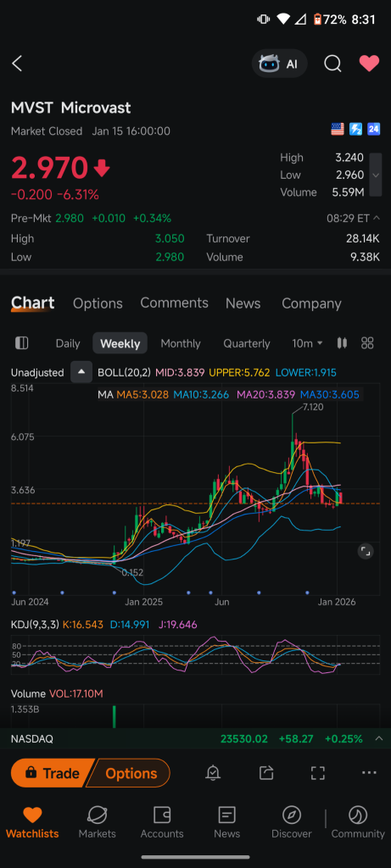Screen dimensions: 391x868
Task: Open the price alert bell icon
Action: (213, 773)
